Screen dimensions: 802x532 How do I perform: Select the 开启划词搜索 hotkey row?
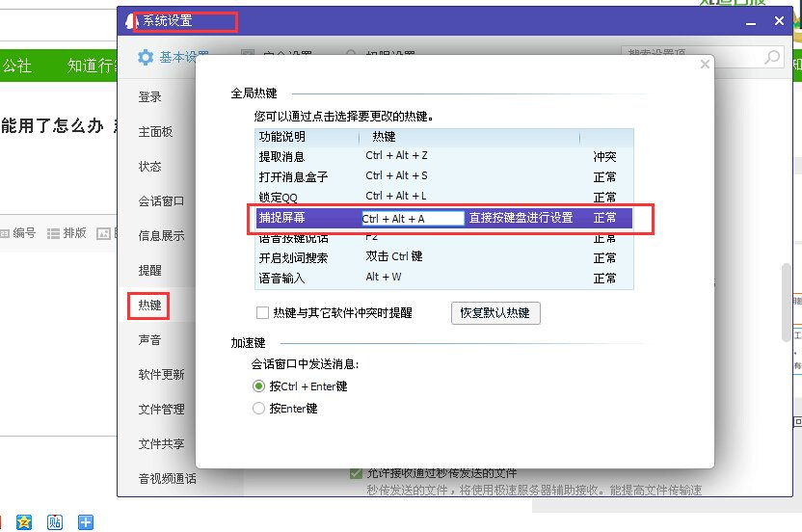(444, 258)
